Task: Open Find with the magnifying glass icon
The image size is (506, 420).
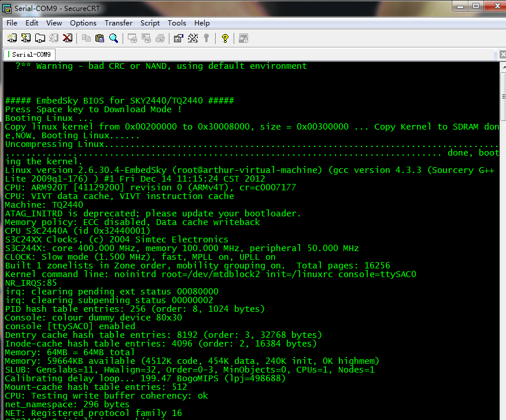Action: tap(113, 38)
